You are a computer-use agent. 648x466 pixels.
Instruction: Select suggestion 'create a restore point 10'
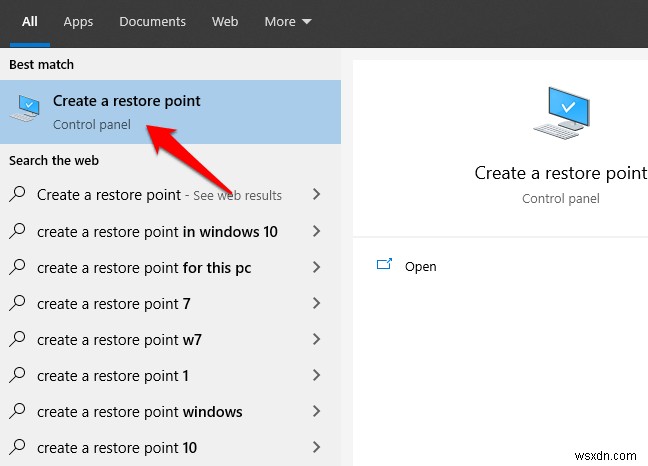coord(170,447)
